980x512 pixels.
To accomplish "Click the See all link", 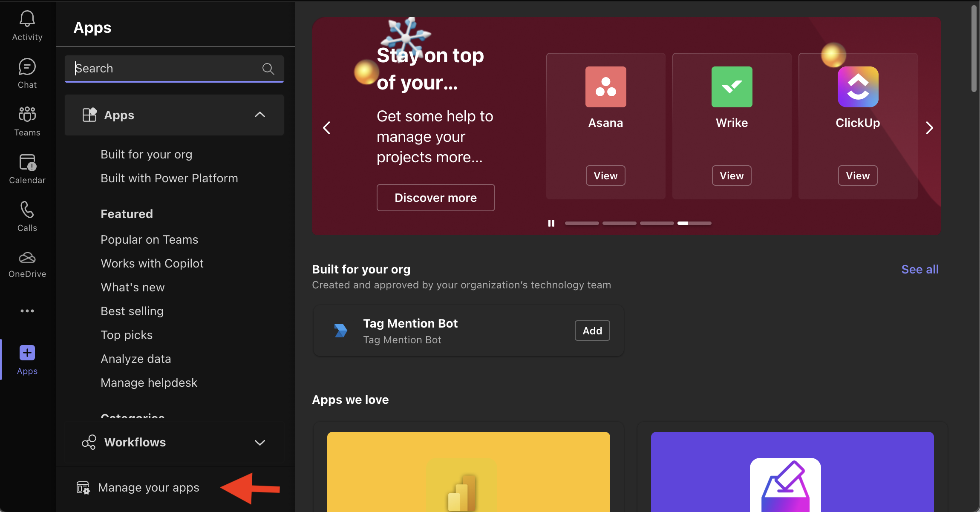I will tap(920, 269).
